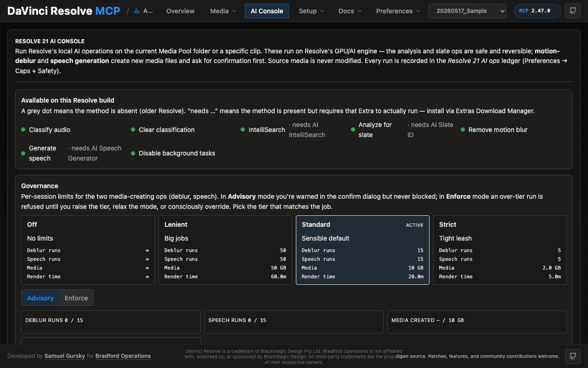This screenshot has width=588, height=368.
Task: Expand the Preferences dropdown menu
Action: [x=398, y=11]
